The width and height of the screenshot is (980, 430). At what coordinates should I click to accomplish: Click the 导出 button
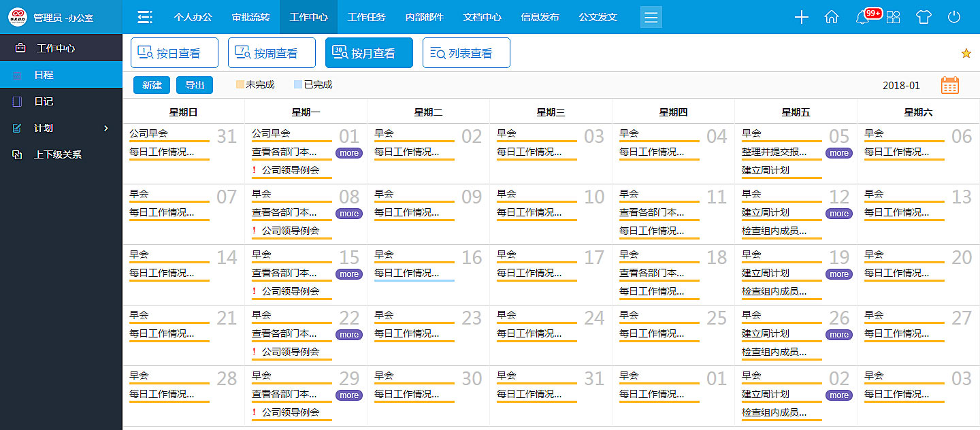195,85
